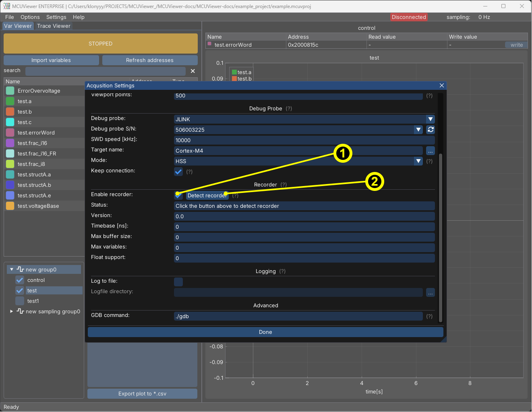Toggle the Keep connection checkbox
Screen dimensions: 532x412
tap(178, 172)
